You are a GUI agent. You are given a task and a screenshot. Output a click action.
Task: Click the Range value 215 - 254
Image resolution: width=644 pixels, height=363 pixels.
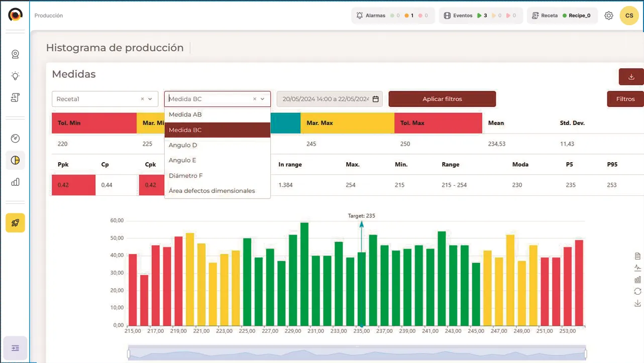(x=454, y=185)
